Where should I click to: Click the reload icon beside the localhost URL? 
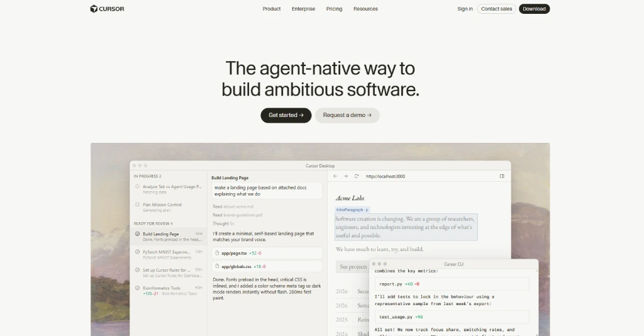(357, 176)
